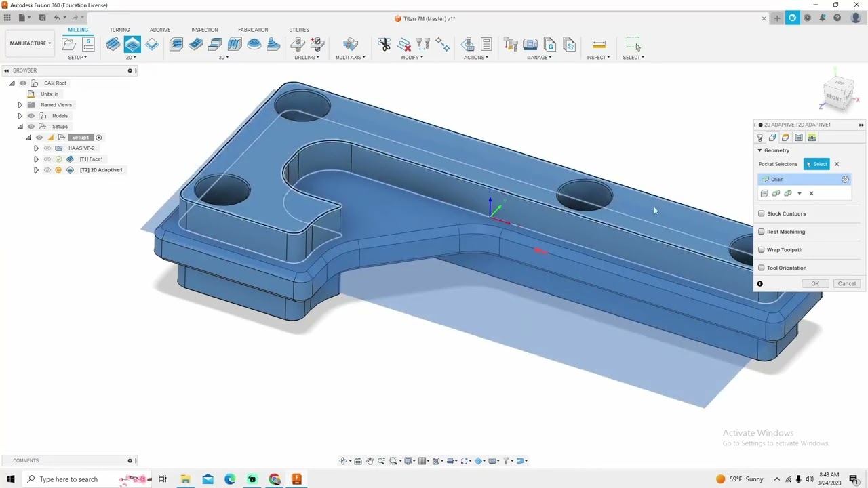
Task: Click the ViewCube in the viewport corner
Action: point(840,93)
